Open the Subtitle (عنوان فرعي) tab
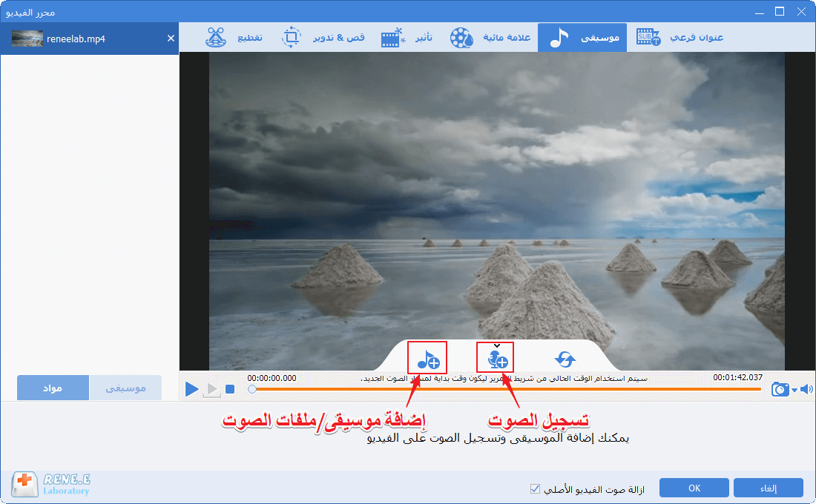 680,38
